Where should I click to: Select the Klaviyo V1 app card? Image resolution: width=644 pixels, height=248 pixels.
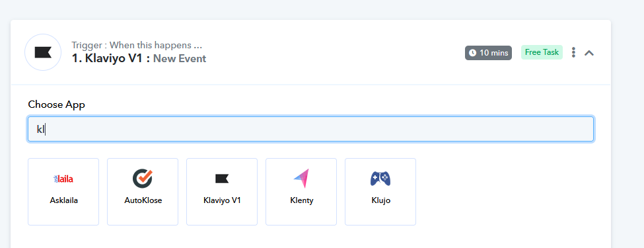[222, 192]
